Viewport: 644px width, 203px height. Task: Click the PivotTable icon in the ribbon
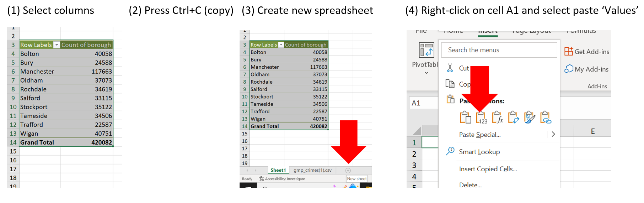click(x=426, y=50)
